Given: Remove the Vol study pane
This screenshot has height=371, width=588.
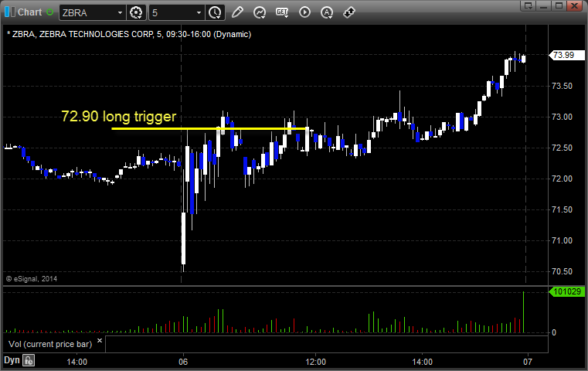Looking at the screenshot, I should coord(100,341).
